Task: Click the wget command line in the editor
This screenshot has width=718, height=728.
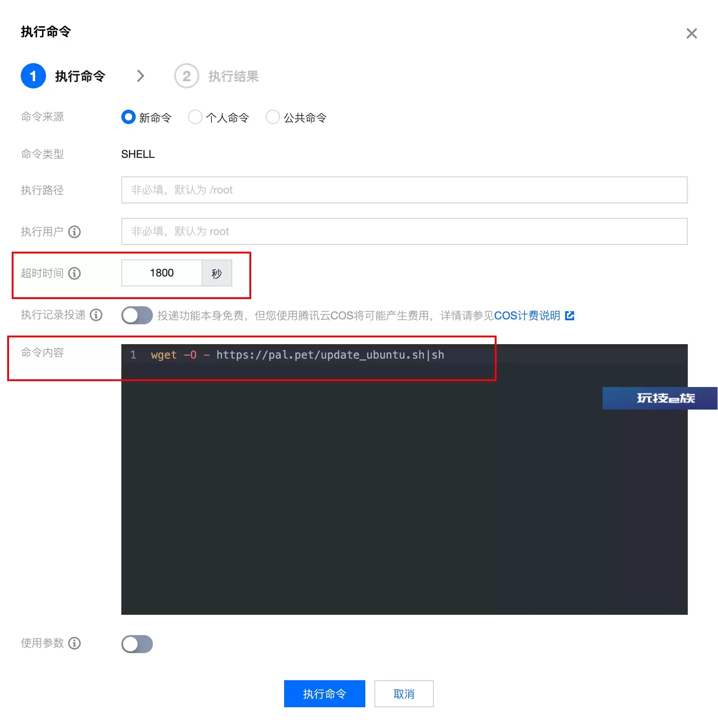Action: click(298, 355)
